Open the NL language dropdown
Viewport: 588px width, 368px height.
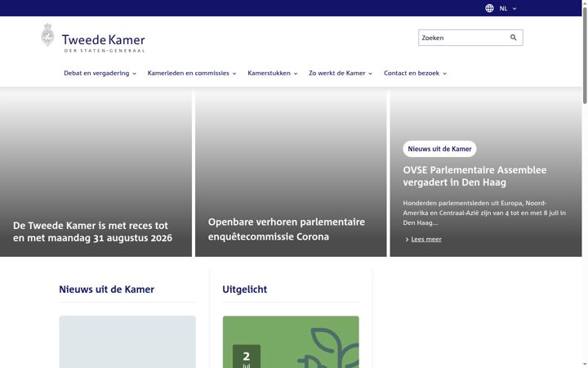point(508,8)
